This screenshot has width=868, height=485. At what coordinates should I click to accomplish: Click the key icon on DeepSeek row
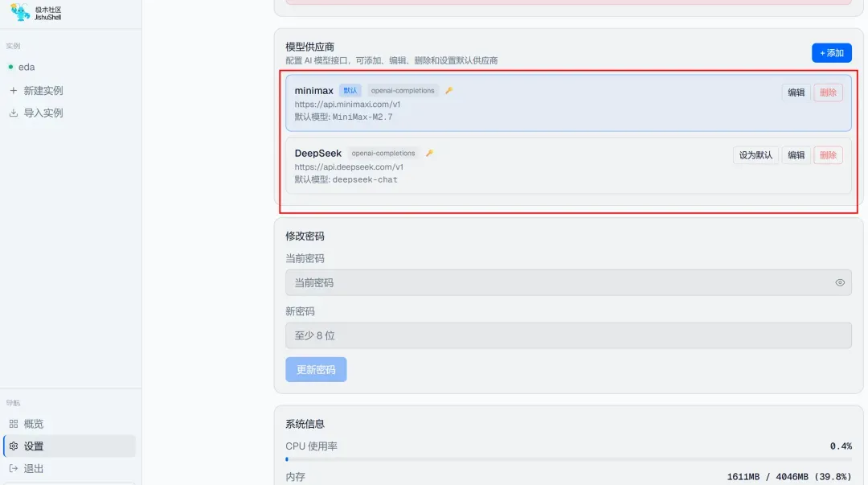(429, 153)
